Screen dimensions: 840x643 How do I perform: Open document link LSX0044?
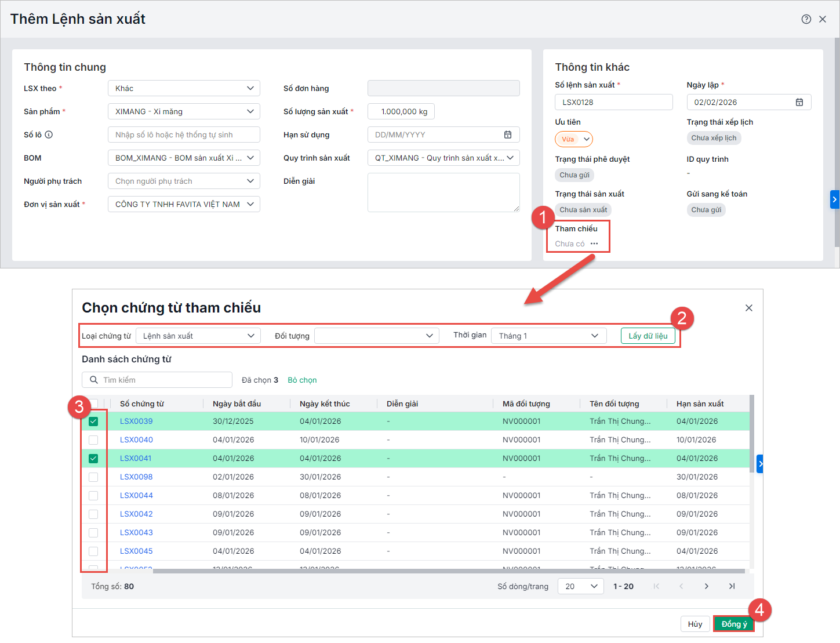click(136, 495)
